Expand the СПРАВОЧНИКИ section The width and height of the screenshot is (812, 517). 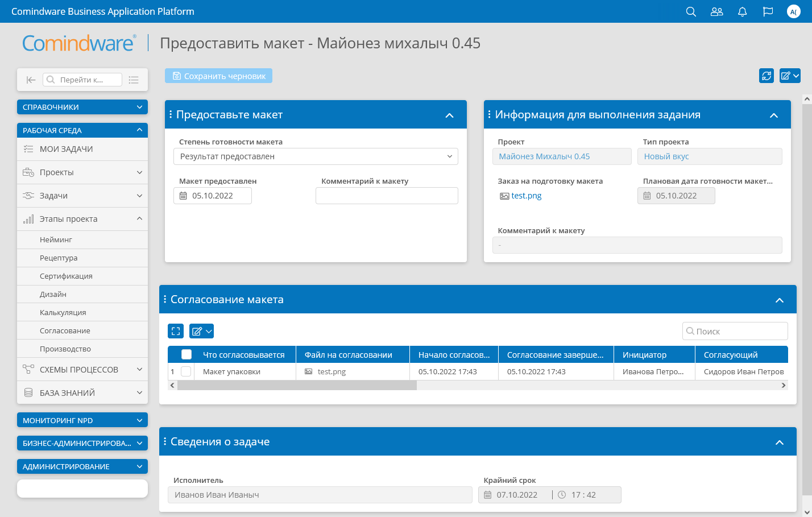[x=82, y=107]
